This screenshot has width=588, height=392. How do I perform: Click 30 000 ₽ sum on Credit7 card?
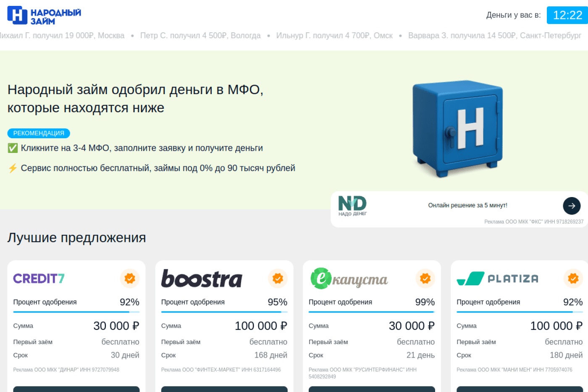(x=116, y=326)
